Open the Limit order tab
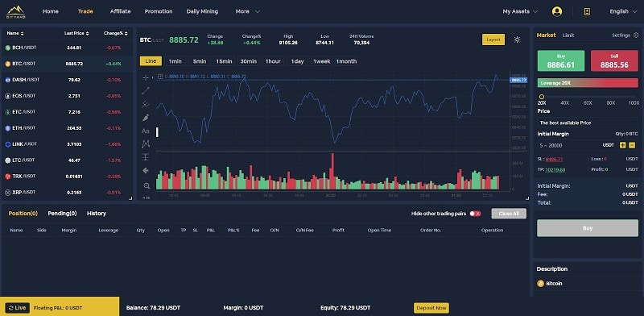644x316 pixels. (568, 35)
